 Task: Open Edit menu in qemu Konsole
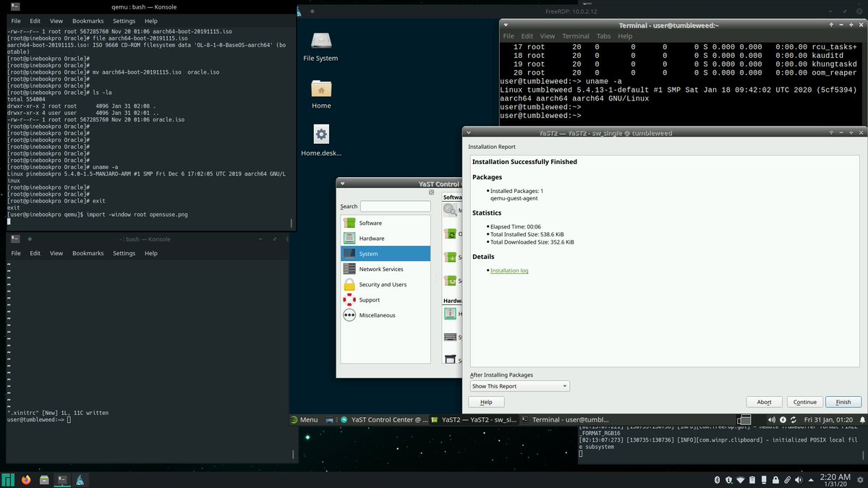coord(35,21)
